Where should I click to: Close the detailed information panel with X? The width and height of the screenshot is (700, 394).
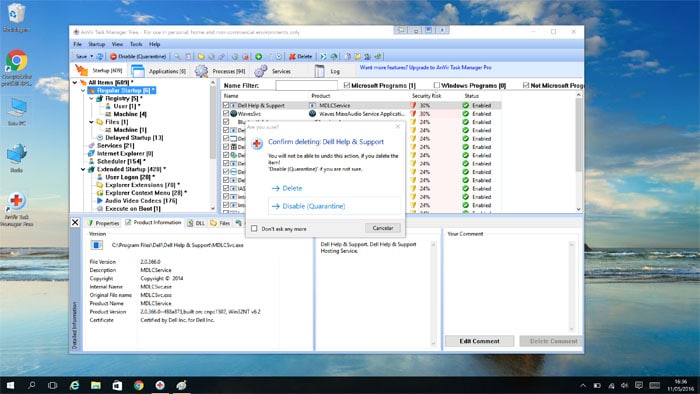tap(75, 222)
